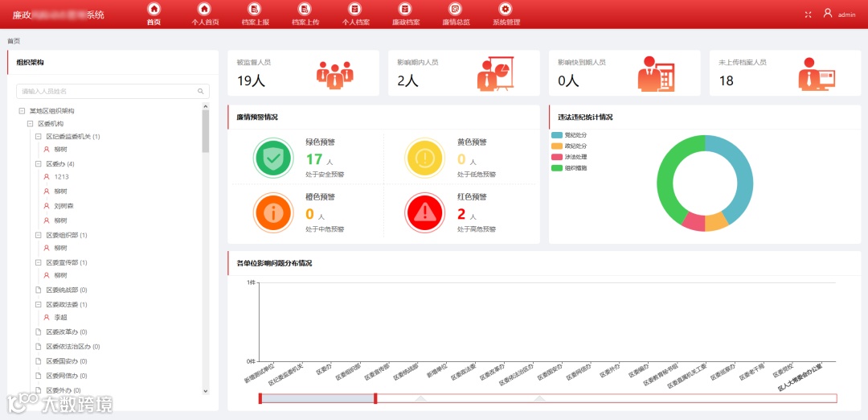Click the 影响快到期人员 calculator person icon
This screenshot has width=868, height=420.
coord(656,74)
